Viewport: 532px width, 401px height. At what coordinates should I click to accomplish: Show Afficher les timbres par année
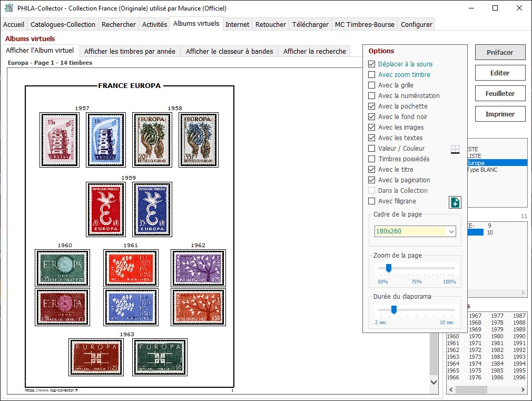click(x=130, y=51)
